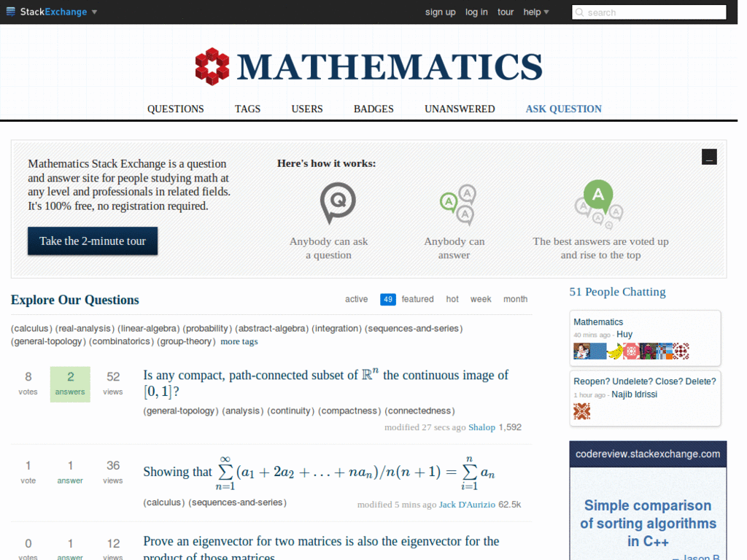Open the Mathematics chat room
Viewport: 747px width, 560px height.
(x=598, y=322)
